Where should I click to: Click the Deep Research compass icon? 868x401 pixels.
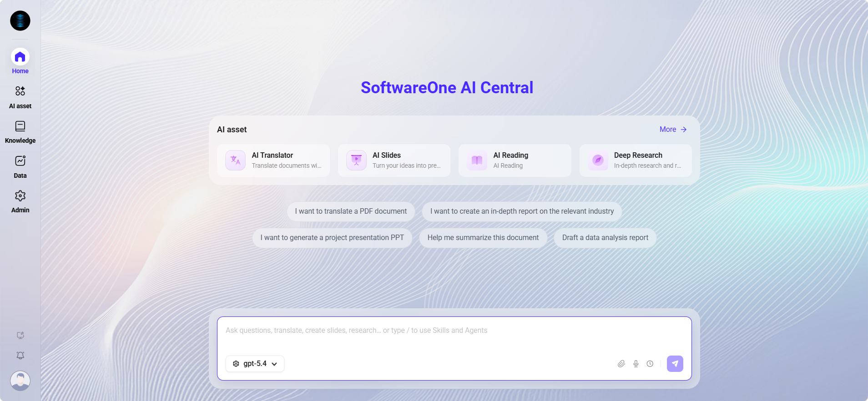[598, 160]
